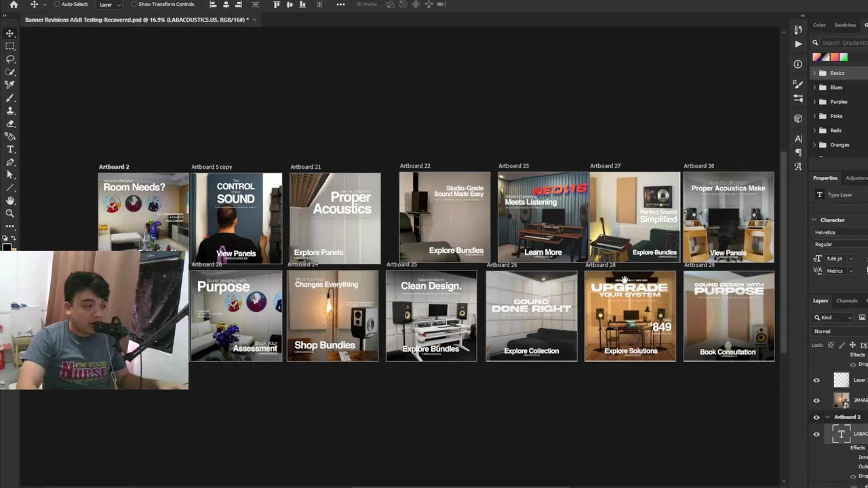
Task: Select the Object Selection tool
Action: click(10, 72)
